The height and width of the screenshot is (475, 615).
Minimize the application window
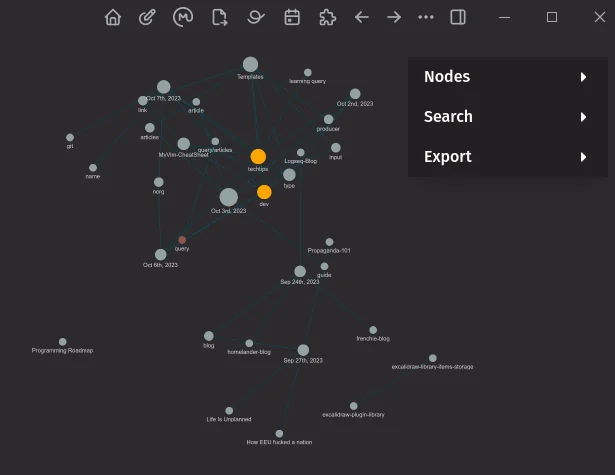point(504,17)
